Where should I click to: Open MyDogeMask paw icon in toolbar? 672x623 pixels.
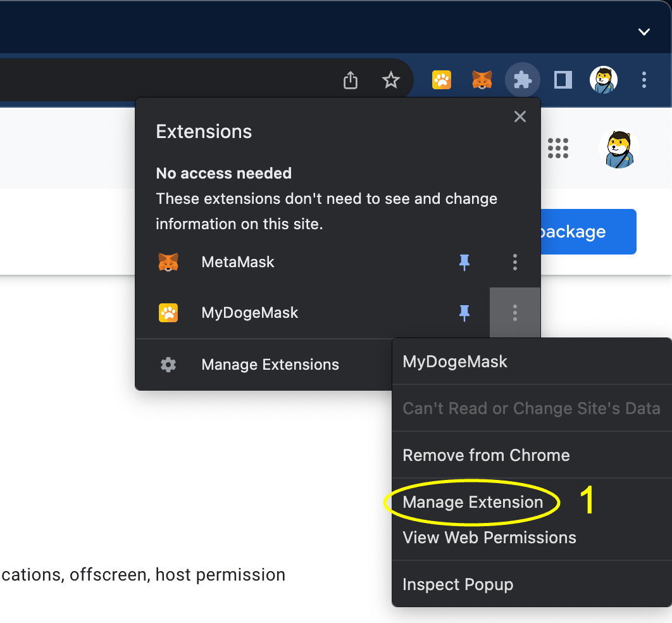442,80
